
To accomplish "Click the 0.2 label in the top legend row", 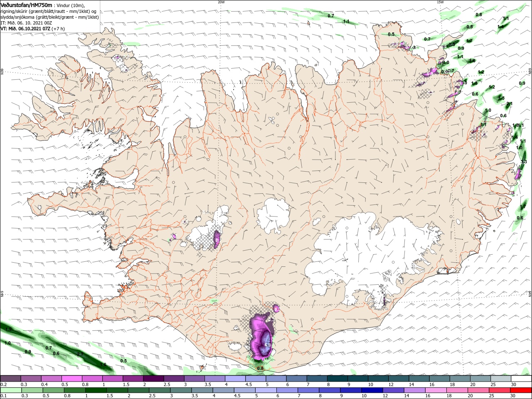I will pos(3,384).
